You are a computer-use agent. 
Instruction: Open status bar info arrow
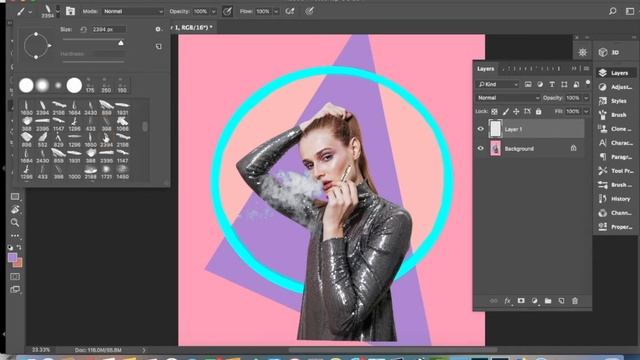pos(143,350)
